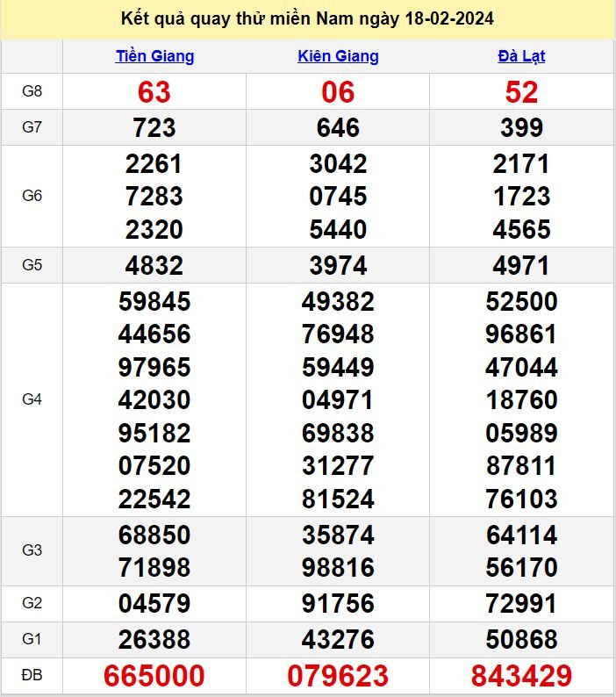Screen dimensions: 616x697
Task: Select the G5 row label
Action: coord(32,265)
